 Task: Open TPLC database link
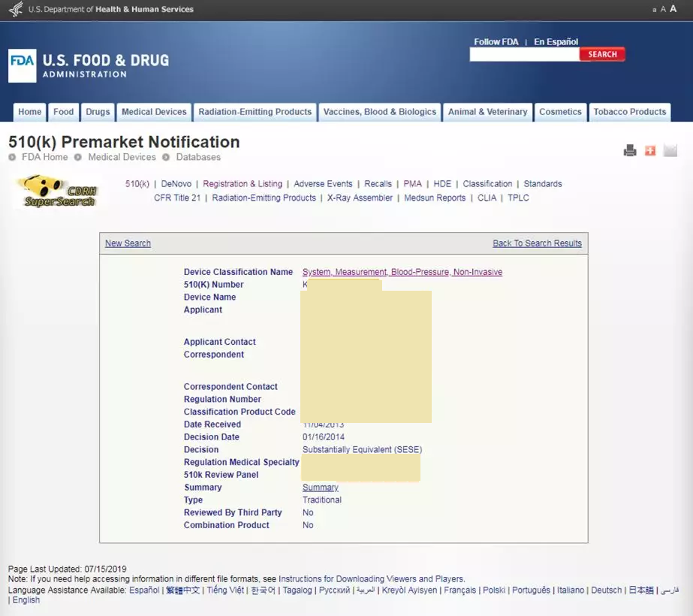518,198
